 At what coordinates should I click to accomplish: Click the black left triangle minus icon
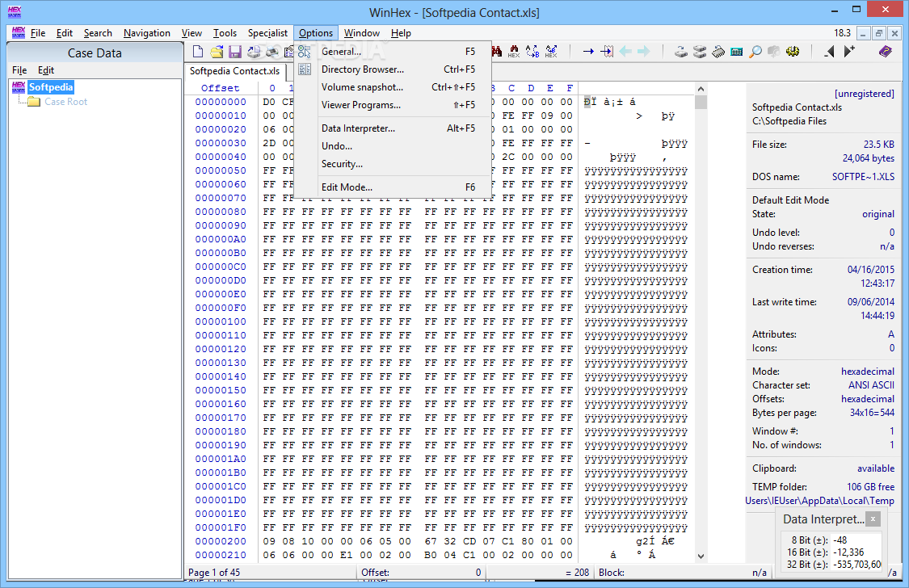(x=830, y=52)
